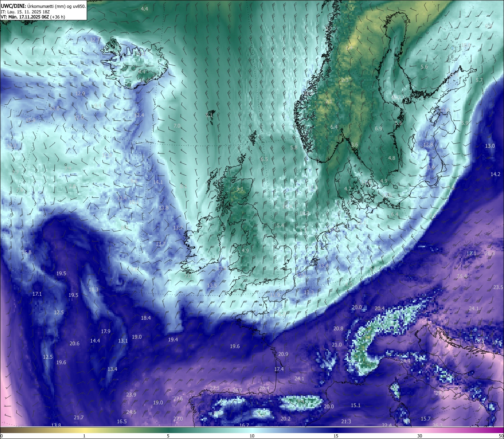
Task: Select the 24.6 value
Action: click(x=131, y=412)
